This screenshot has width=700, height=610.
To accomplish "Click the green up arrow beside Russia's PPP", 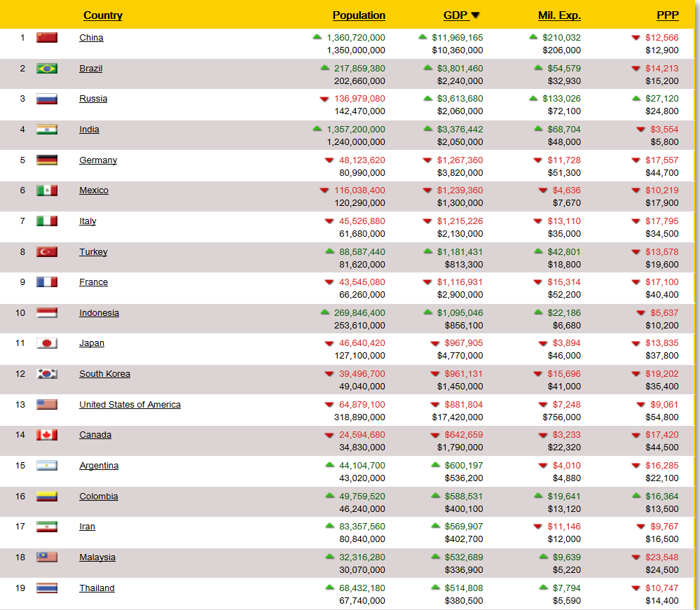I will [x=636, y=98].
